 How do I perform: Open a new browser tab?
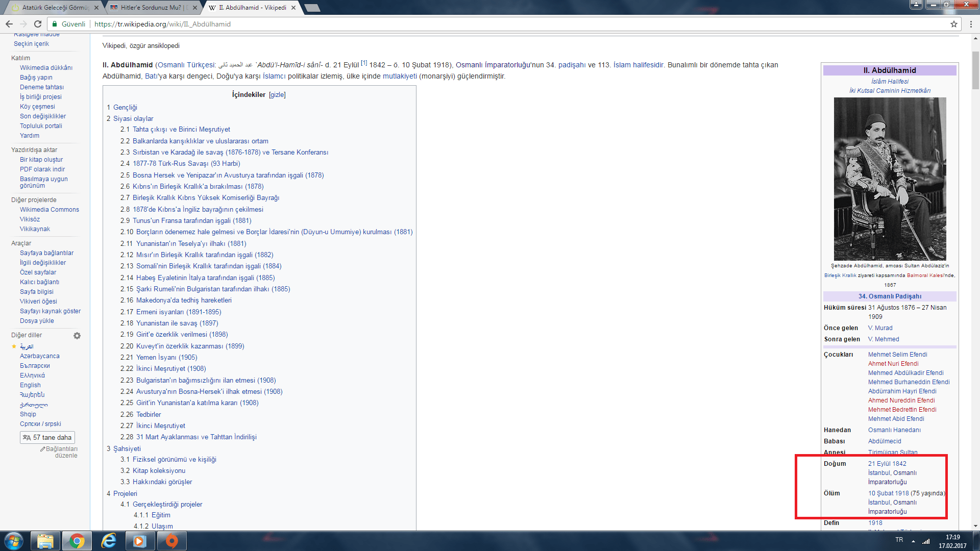[312, 8]
